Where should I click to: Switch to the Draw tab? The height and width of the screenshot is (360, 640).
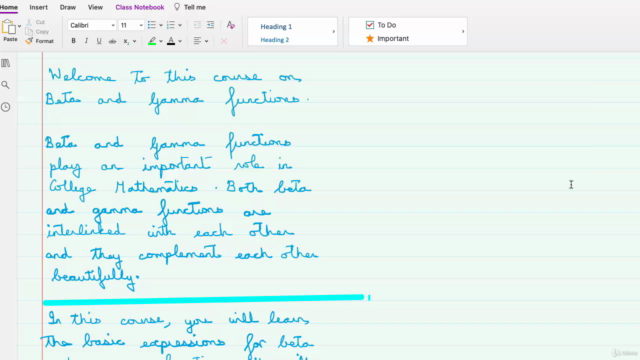point(68,7)
